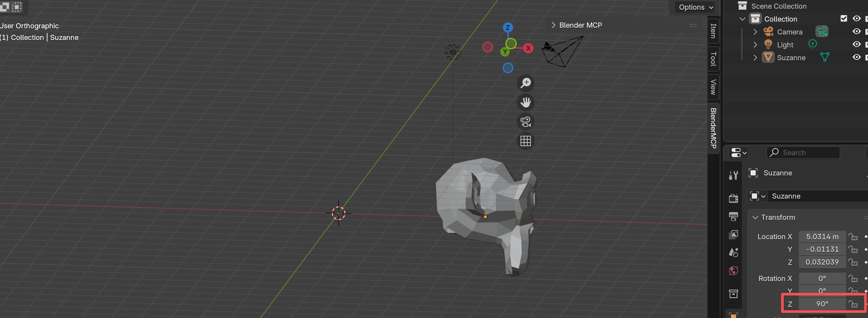The width and height of the screenshot is (868, 318).
Task: Switch to the Item sidebar tab
Action: click(x=713, y=31)
